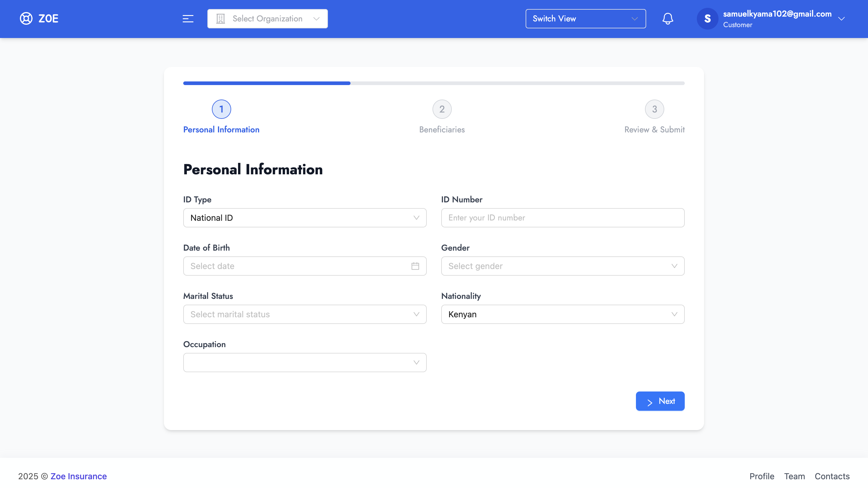Open the Nationality dropdown showing Kenyan
The width and height of the screenshot is (868, 488).
click(x=562, y=314)
